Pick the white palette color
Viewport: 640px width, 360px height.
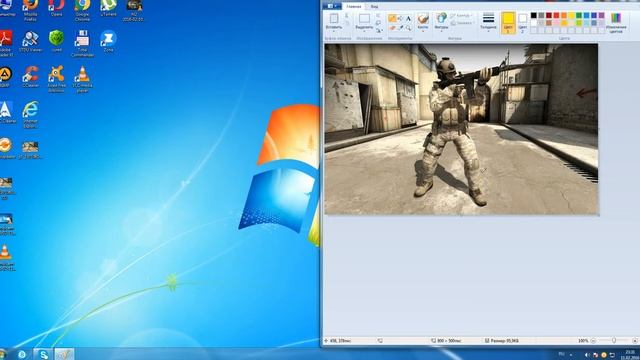(533, 23)
